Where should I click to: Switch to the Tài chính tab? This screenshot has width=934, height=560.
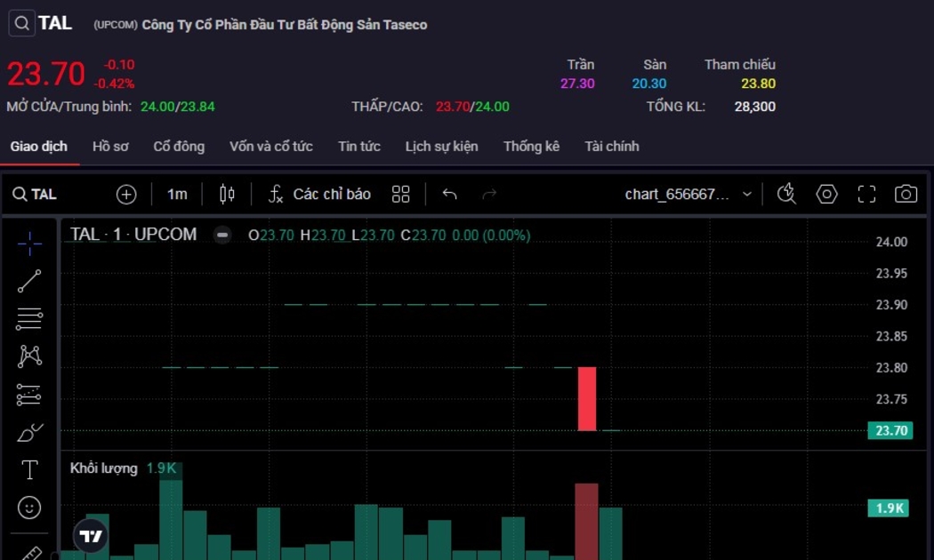[x=611, y=147]
